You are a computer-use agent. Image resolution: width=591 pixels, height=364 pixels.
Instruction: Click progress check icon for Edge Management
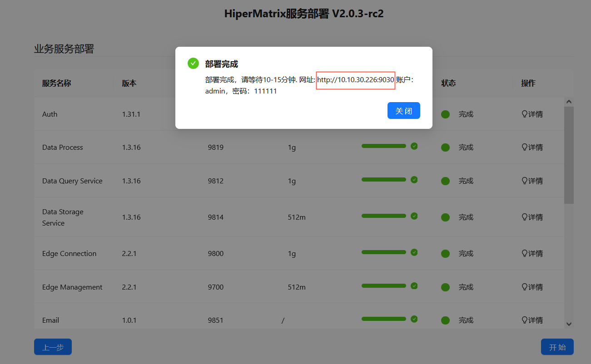(414, 286)
